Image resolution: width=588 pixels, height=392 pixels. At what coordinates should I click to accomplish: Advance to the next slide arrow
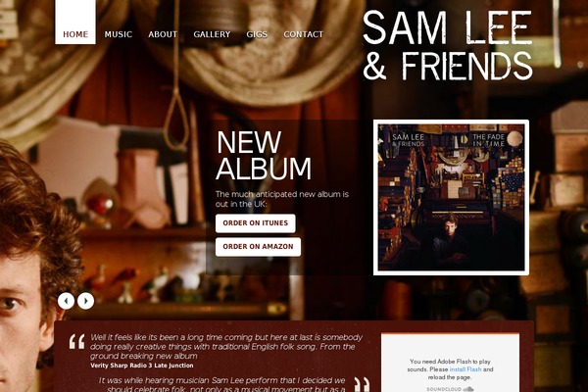[86, 301]
